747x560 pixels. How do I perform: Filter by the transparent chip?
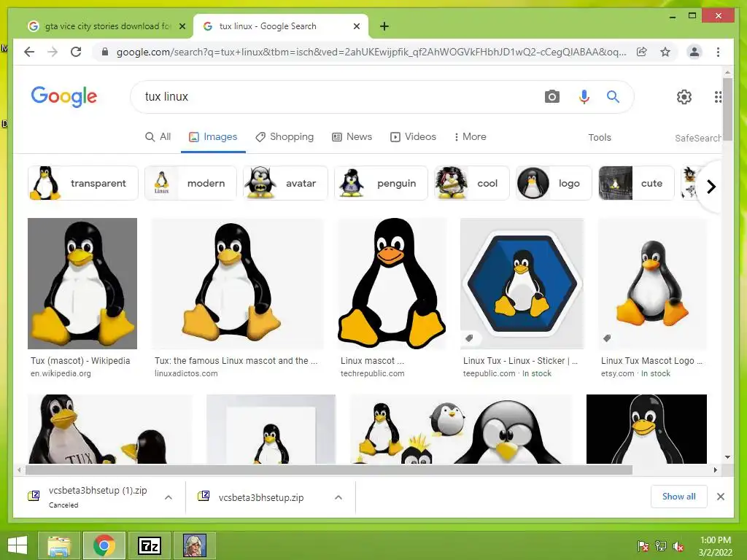coord(83,183)
